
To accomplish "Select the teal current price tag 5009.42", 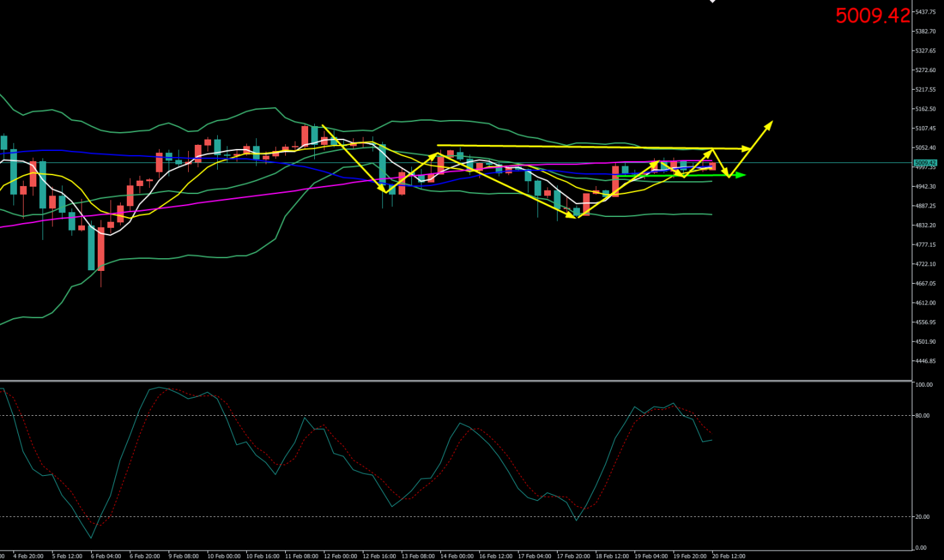I will (x=924, y=162).
